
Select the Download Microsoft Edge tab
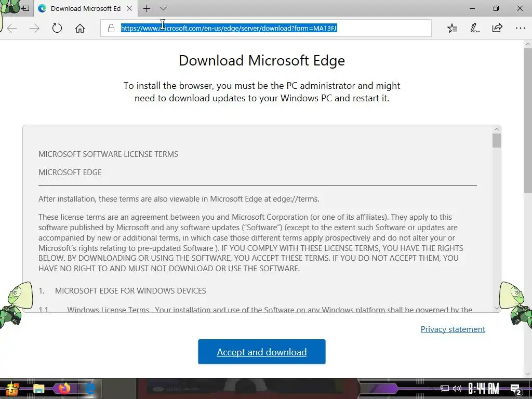pos(86,8)
